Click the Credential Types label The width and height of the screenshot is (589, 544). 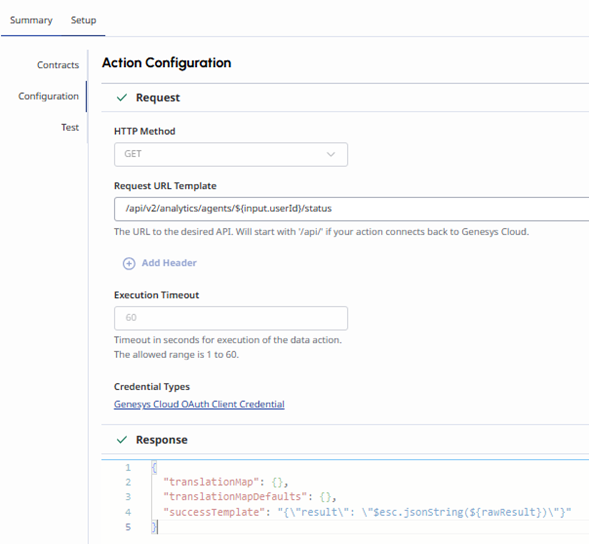pos(152,387)
